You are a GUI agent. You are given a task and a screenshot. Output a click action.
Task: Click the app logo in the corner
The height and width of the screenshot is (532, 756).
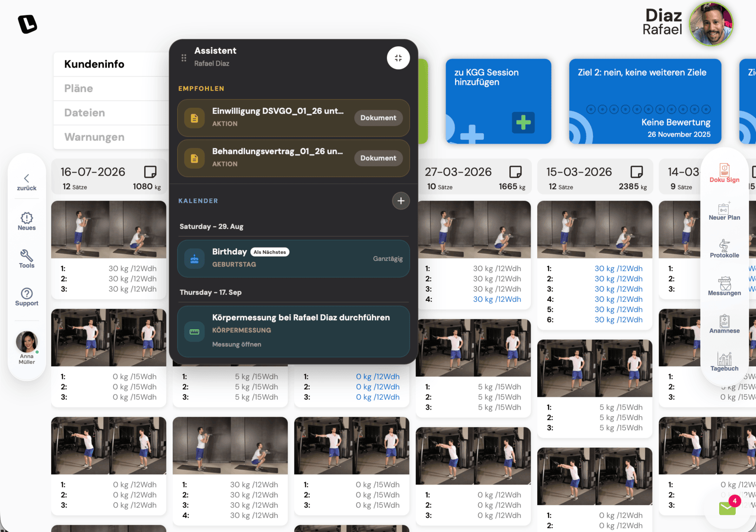27,24
